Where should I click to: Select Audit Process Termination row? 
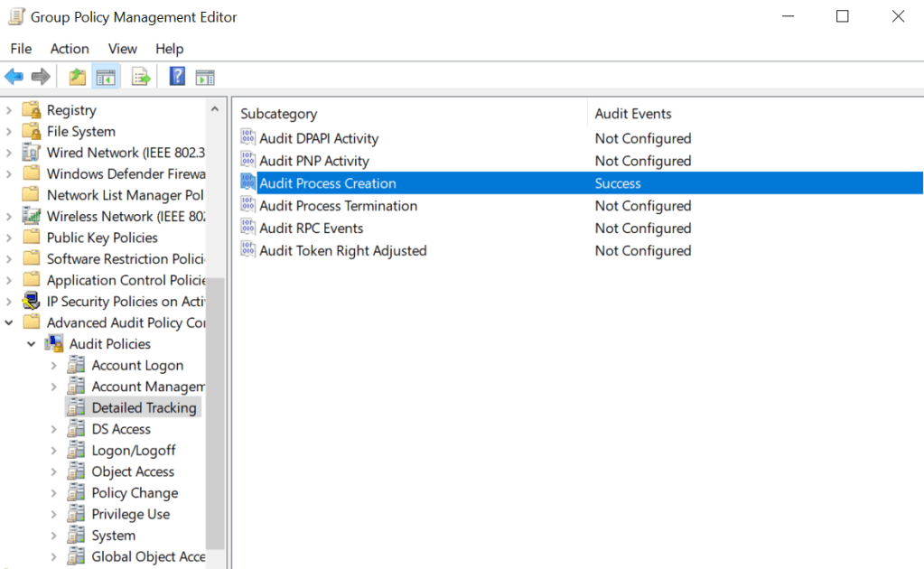pos(338,206)
